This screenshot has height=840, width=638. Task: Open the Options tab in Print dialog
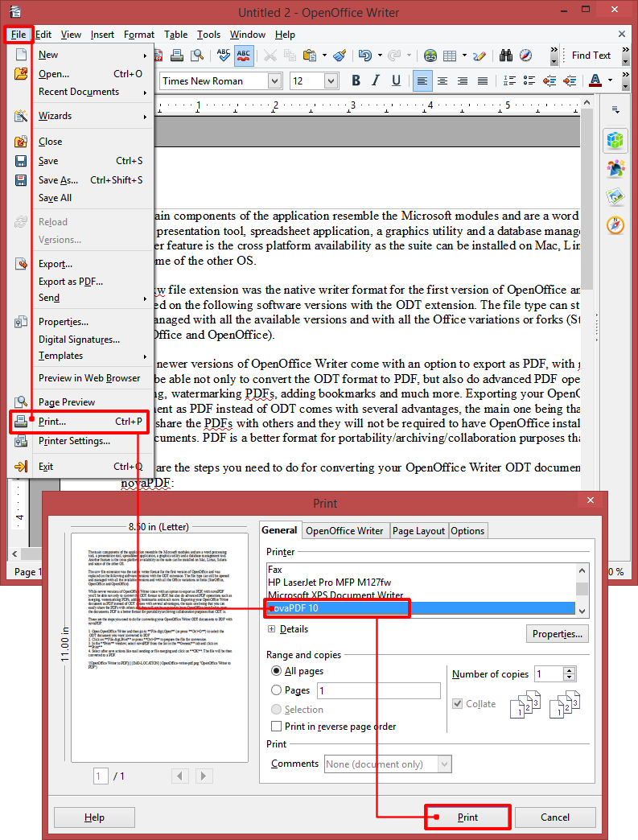click(x=467, y=531)
